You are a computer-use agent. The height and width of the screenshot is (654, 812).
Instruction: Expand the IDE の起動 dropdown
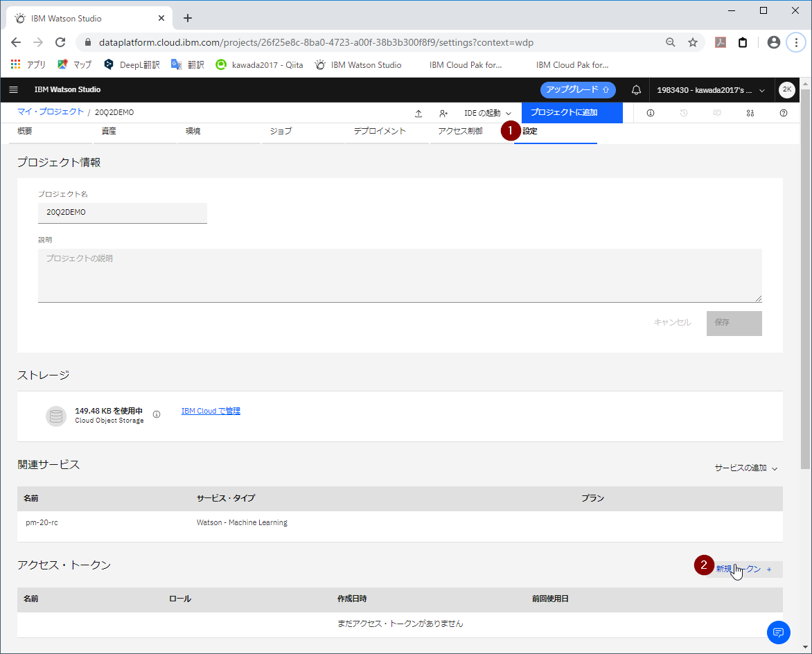487,113
